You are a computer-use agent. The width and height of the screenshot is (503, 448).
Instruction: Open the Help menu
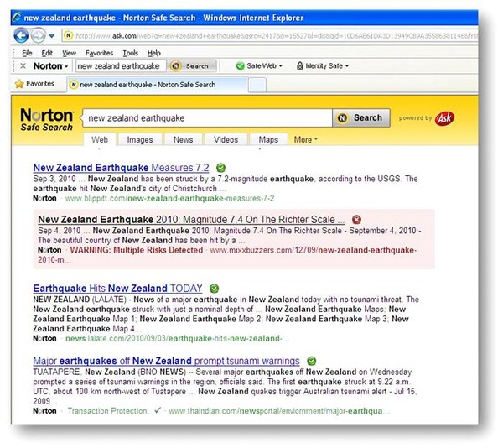pos(154,53)
